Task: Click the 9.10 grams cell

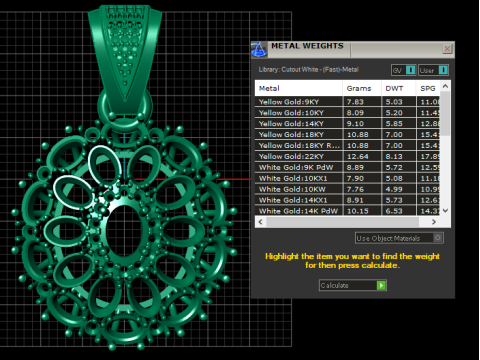Action: coord(362,124)
